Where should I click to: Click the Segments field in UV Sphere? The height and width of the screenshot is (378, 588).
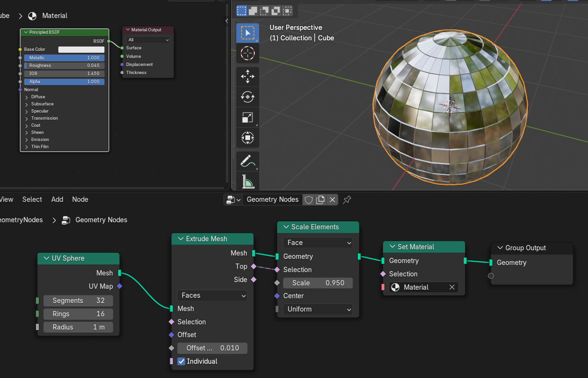click(x=78, y=301)
